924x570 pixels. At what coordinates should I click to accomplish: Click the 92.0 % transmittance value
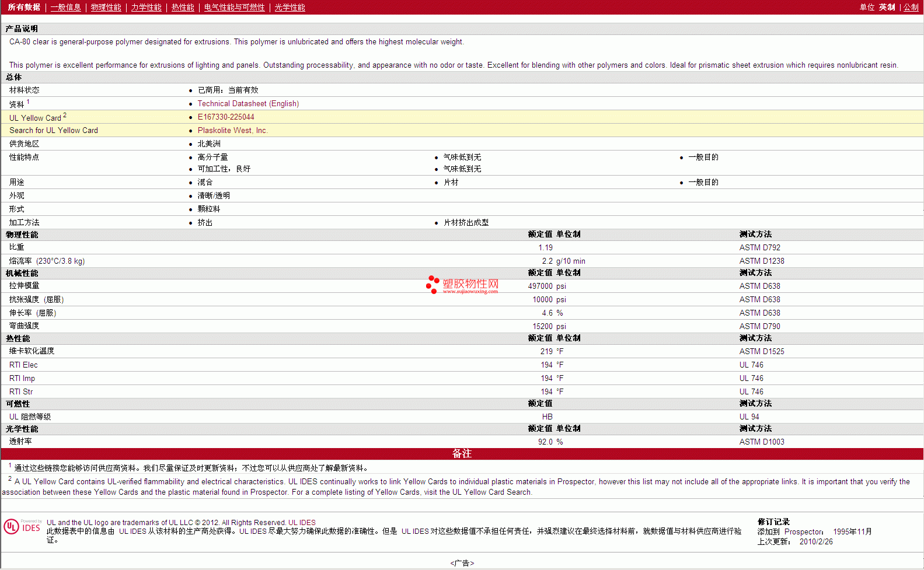pyautogui.click(x=550, y=442)
